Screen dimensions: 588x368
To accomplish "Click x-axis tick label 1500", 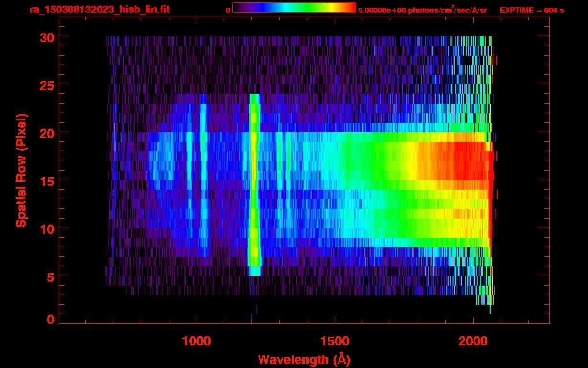I will point(335,341).
